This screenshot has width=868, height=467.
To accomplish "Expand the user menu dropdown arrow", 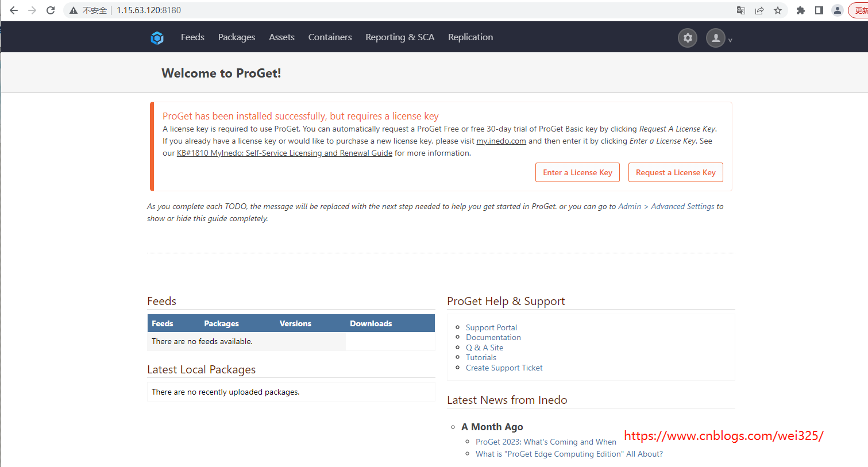I will tap(730, 40).
